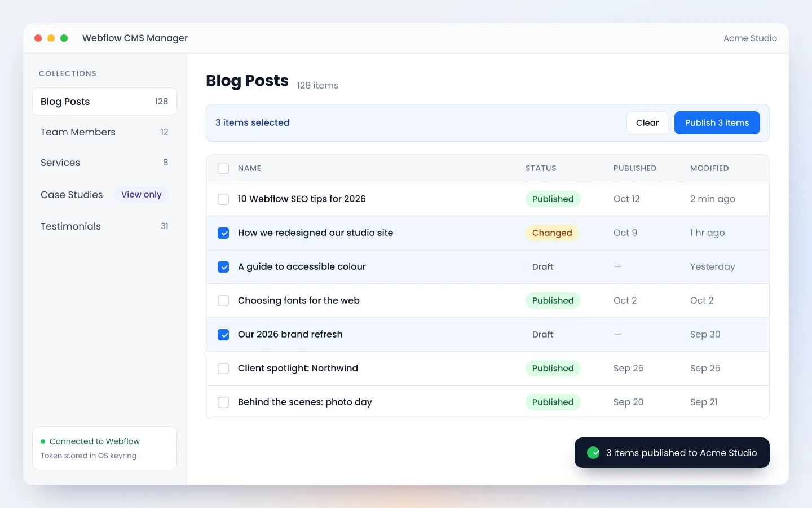Click the Published badge on Choosing fonts row
Viewport: 812px width, 508px height.
(x=553, y=300)
